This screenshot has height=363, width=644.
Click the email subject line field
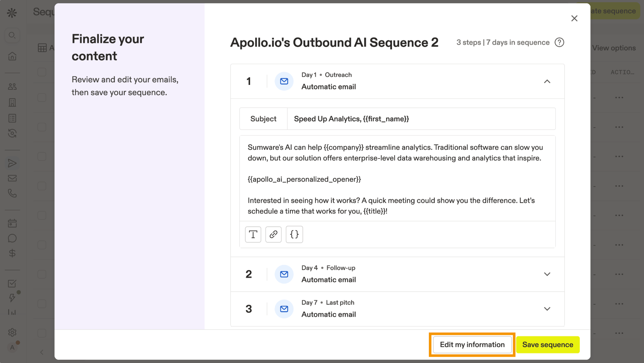(x=421, y=119)
